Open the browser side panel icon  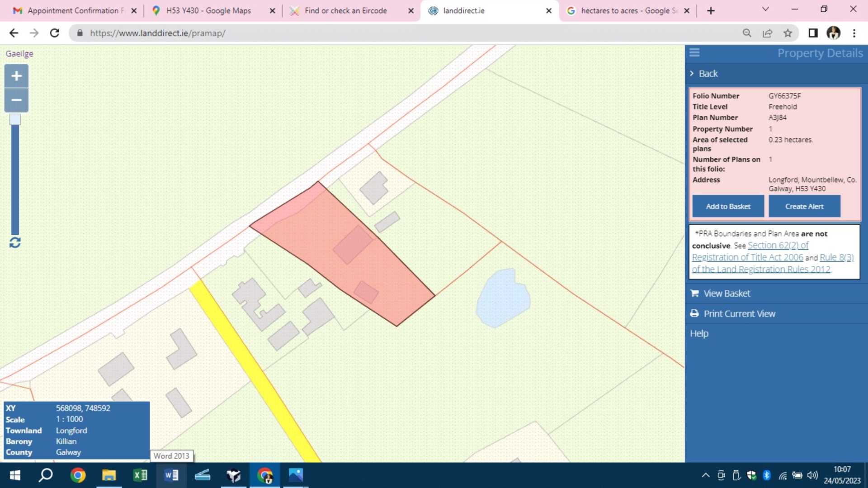813,33
